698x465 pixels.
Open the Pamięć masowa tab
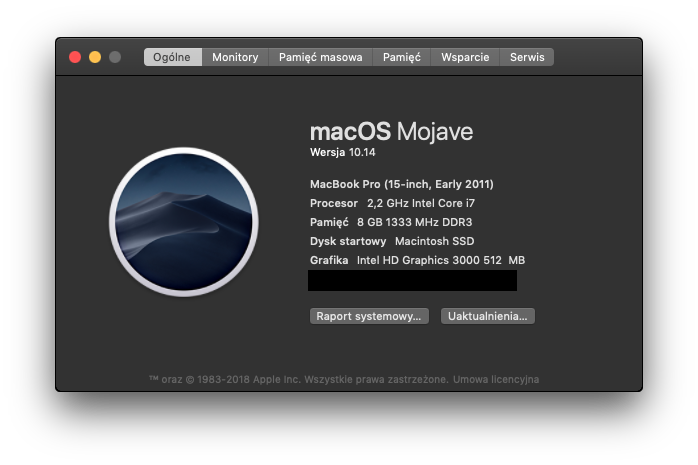tap(321, 57)
